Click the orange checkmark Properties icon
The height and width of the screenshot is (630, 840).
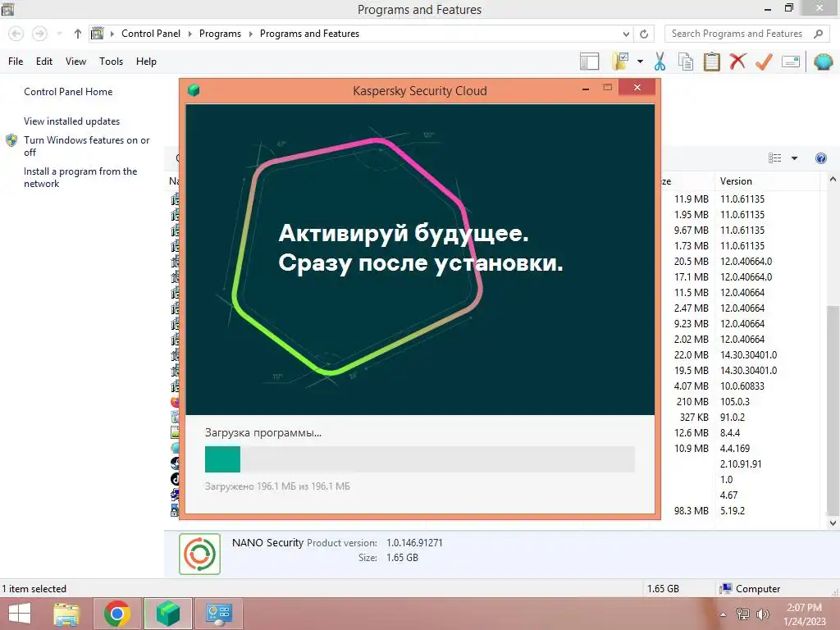(764, 62)
